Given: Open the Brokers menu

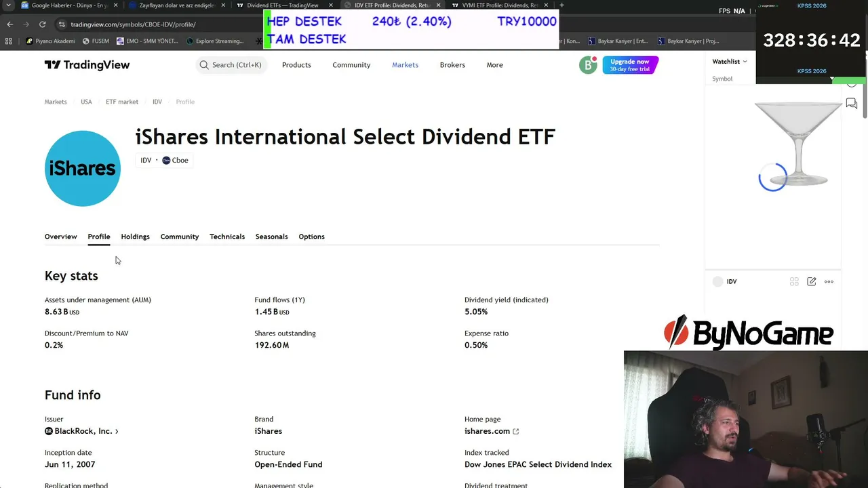Looking at the screenshot, I should tap(452, 65).
